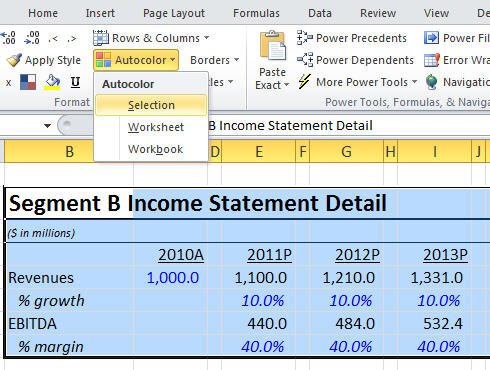Choose Workbook in the Autocolor menu
Viewport: 490px width, 370px height.
155,149
